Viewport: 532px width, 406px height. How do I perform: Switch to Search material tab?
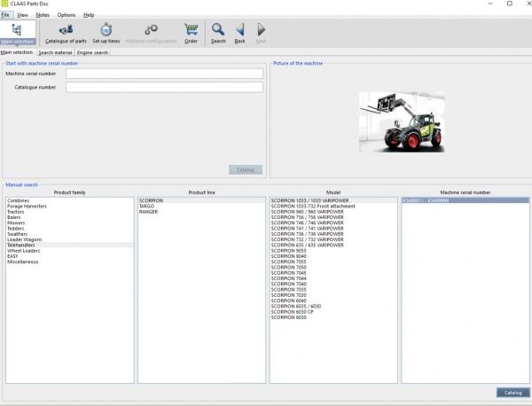[x=55, y=52]
